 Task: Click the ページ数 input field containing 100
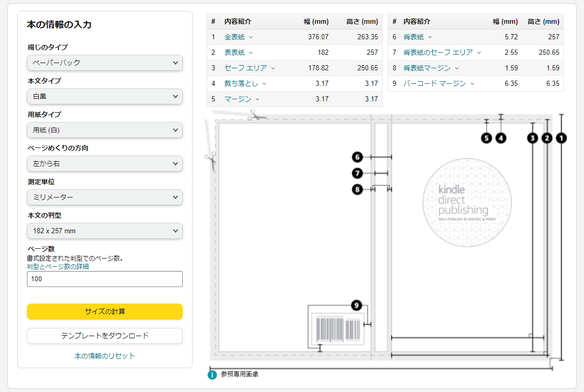(105, 279)
